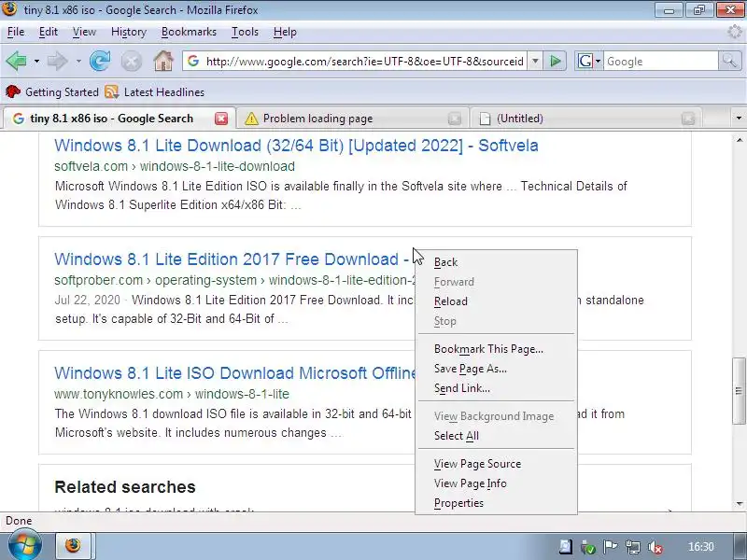Click the Action Center flag tray icon
The height and width of the screenshot is (560, 747).
coord(611,547)
